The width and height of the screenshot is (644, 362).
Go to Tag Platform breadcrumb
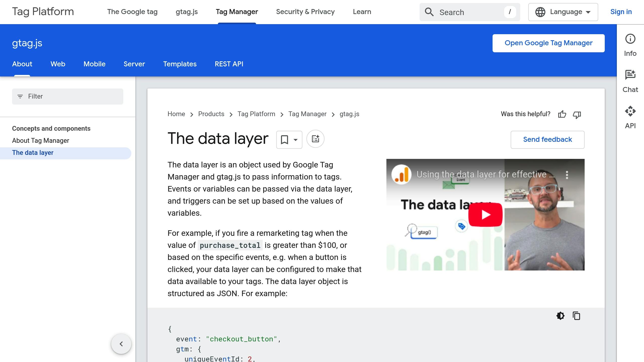tap(256, 114)
